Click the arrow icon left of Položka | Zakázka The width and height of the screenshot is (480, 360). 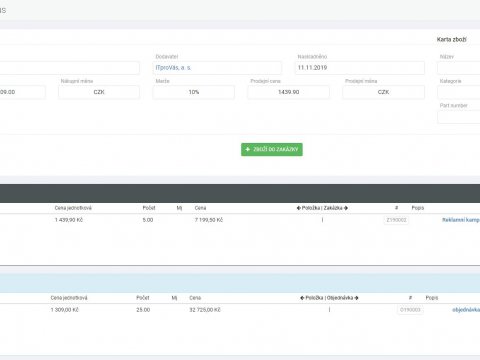tap(299, 208)
